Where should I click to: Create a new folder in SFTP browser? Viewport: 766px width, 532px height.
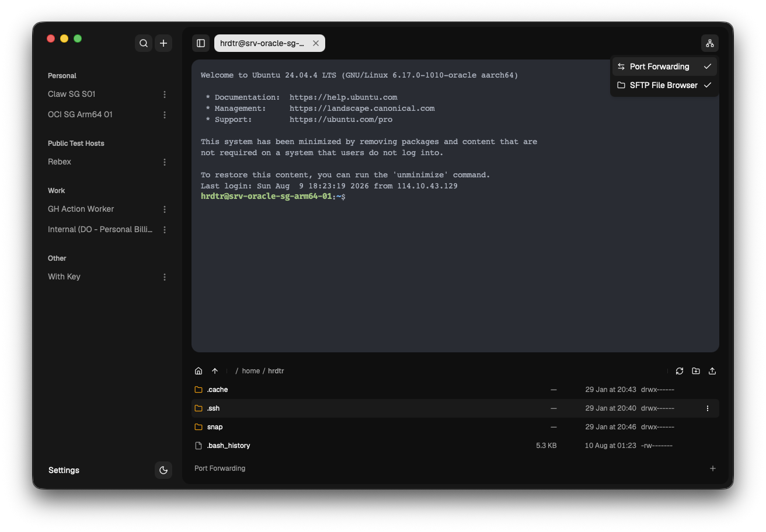[696, 371]
